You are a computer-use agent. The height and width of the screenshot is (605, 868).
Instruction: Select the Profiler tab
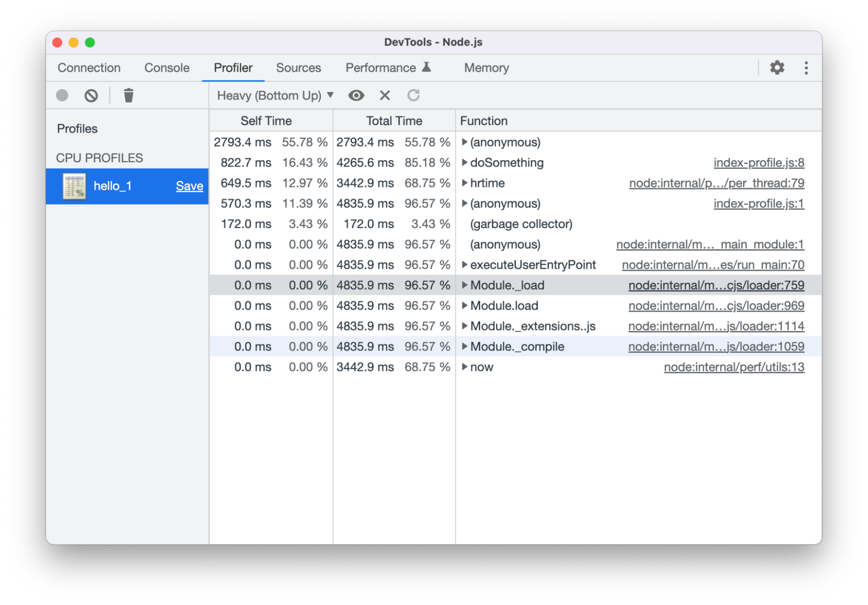(233, 68)
